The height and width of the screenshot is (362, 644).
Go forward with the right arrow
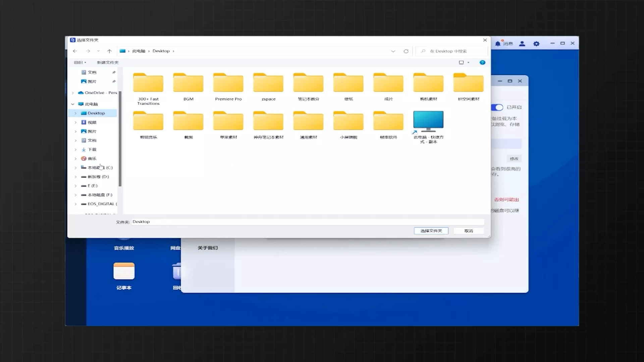coord(88,51)
